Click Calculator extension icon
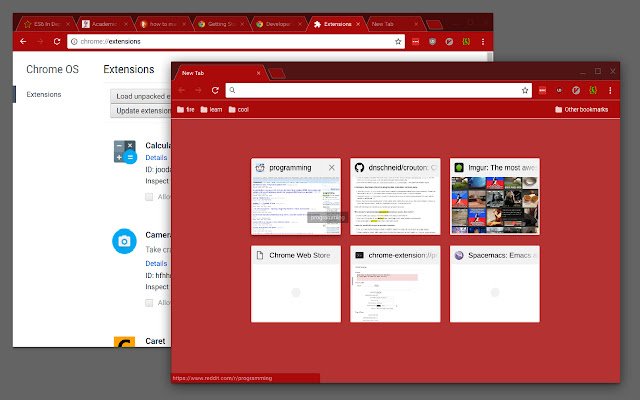 (x=125, y=152)
